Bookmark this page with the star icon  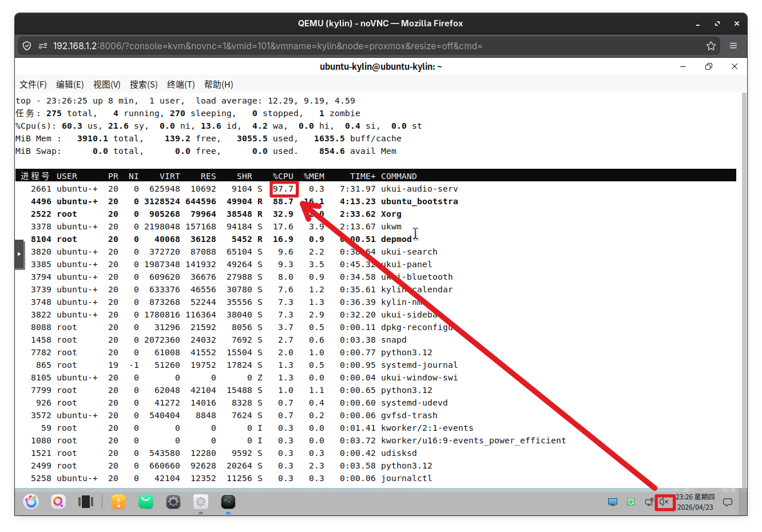point(711,46)
